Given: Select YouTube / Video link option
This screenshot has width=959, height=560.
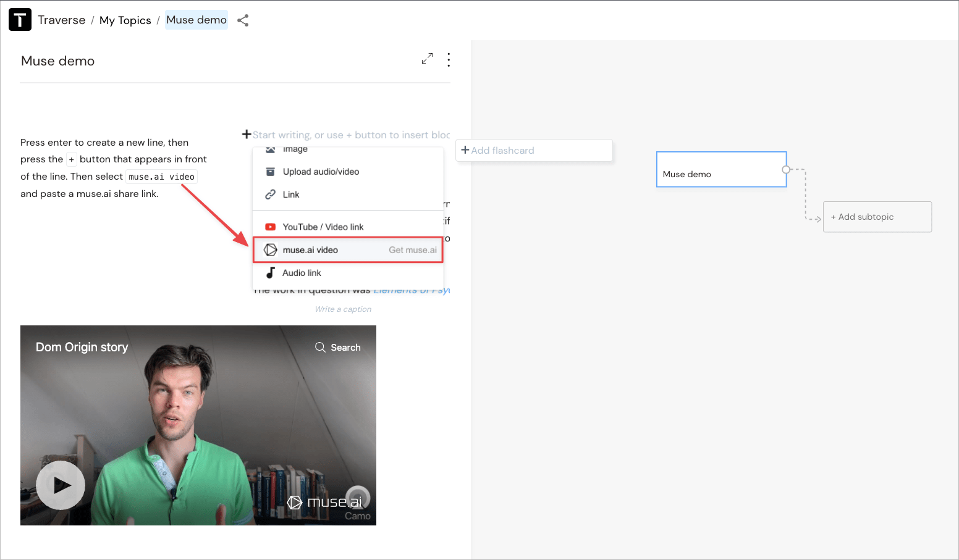Looking at the screenshot, I should coord(323,227).
